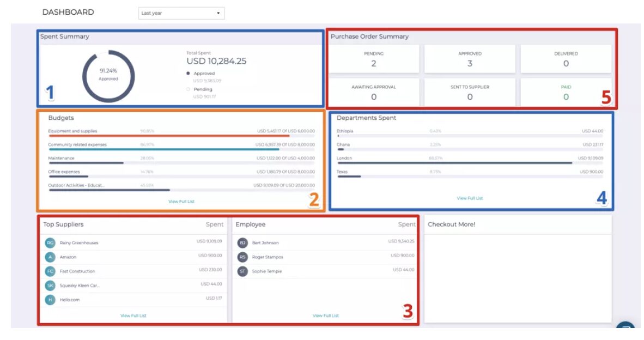Select the Fast Construction supplier name

pos(77,271)
